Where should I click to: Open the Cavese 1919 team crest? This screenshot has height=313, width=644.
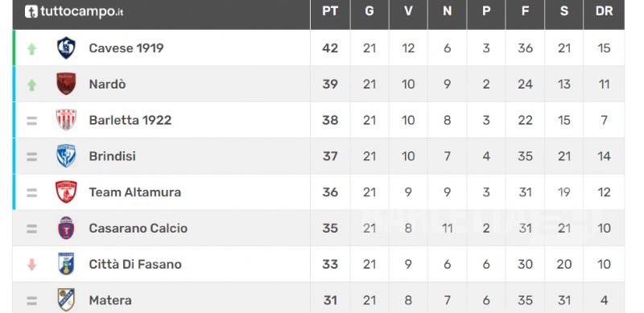66,48
